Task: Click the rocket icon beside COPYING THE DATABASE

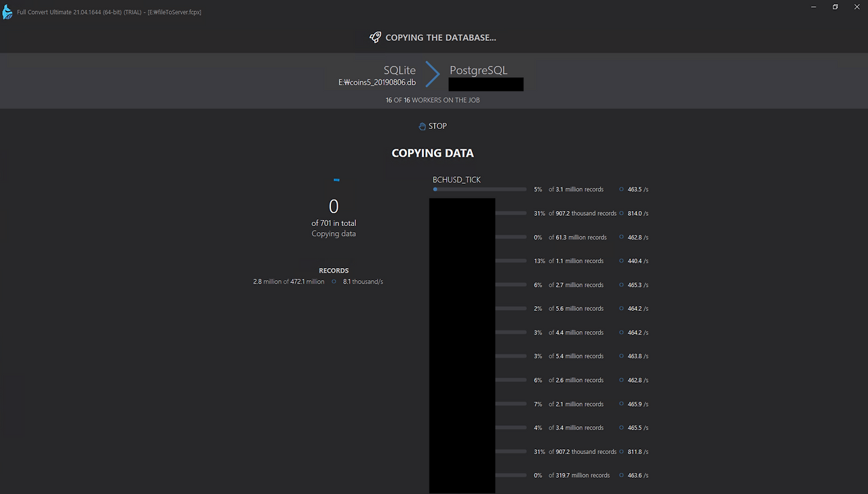Action: pos(375,37)
